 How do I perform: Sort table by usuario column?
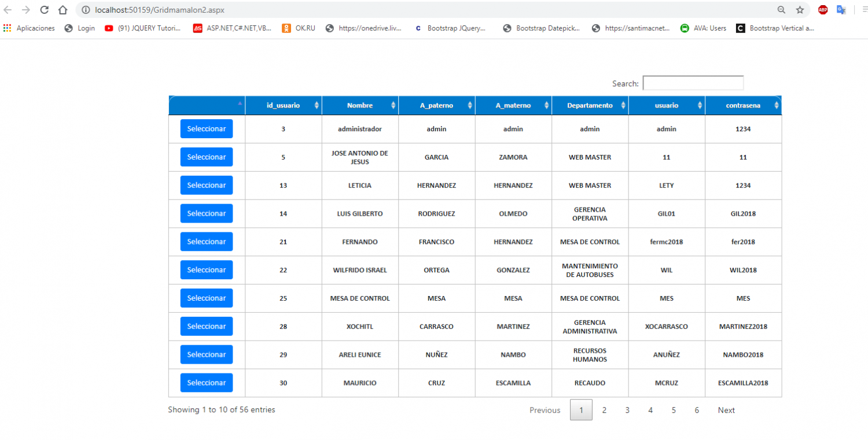(x=667, y=105)
